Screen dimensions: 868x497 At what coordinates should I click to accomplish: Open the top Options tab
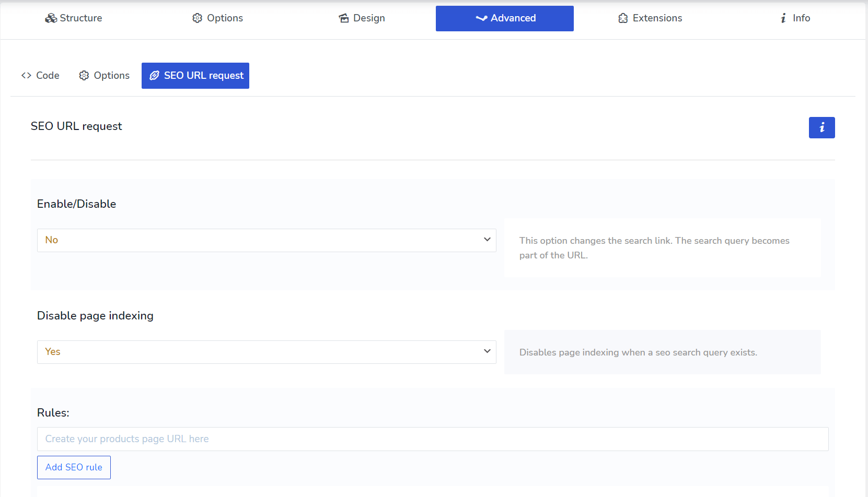[x=217, y=18]
